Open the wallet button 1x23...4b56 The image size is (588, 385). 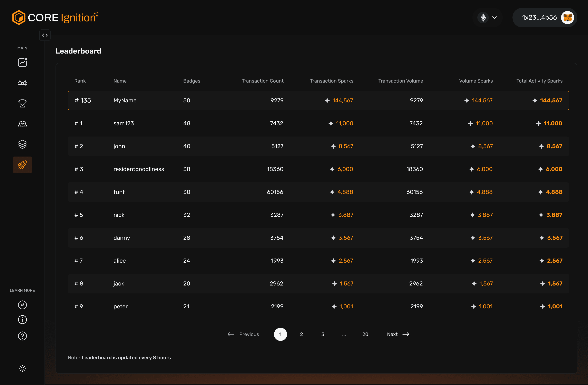pos(545,18)
